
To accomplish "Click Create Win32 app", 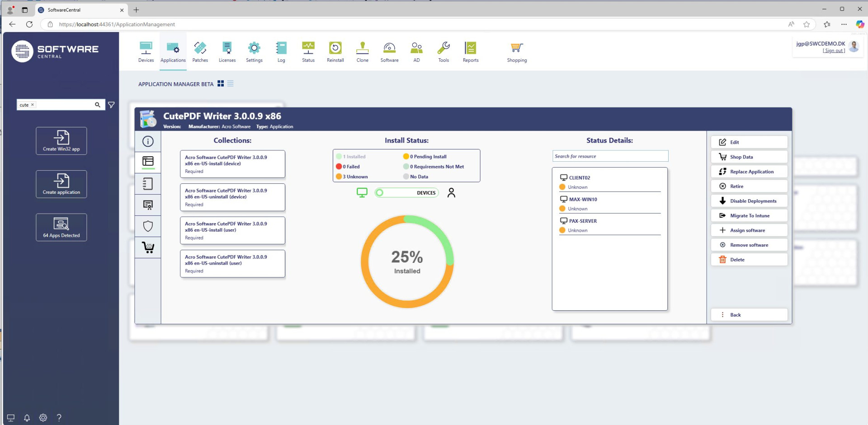I will point(61,141).
